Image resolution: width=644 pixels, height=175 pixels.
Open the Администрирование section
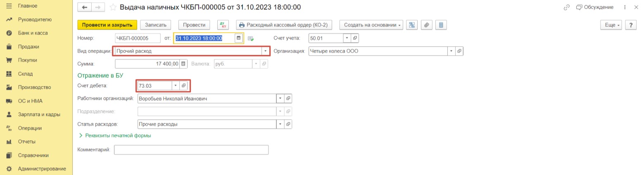(x=42, y=169)
